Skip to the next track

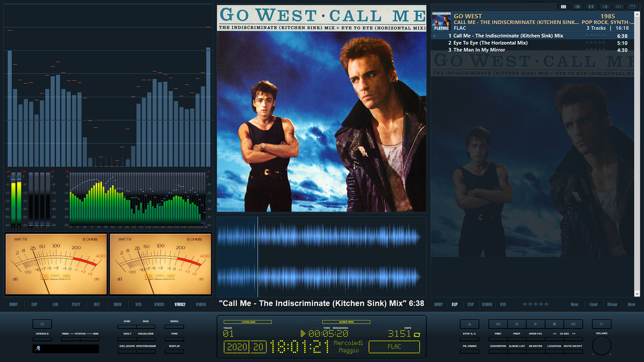(x=573, y=324)
